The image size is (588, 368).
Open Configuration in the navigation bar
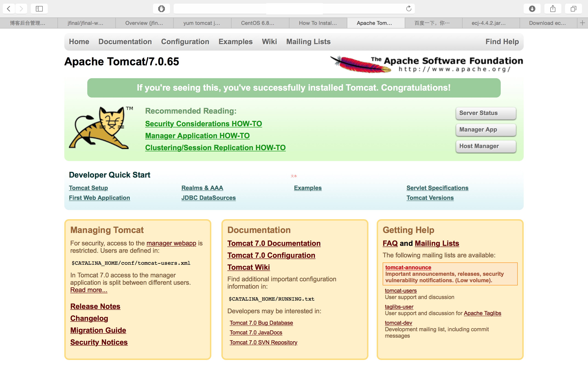pos(185,42)
